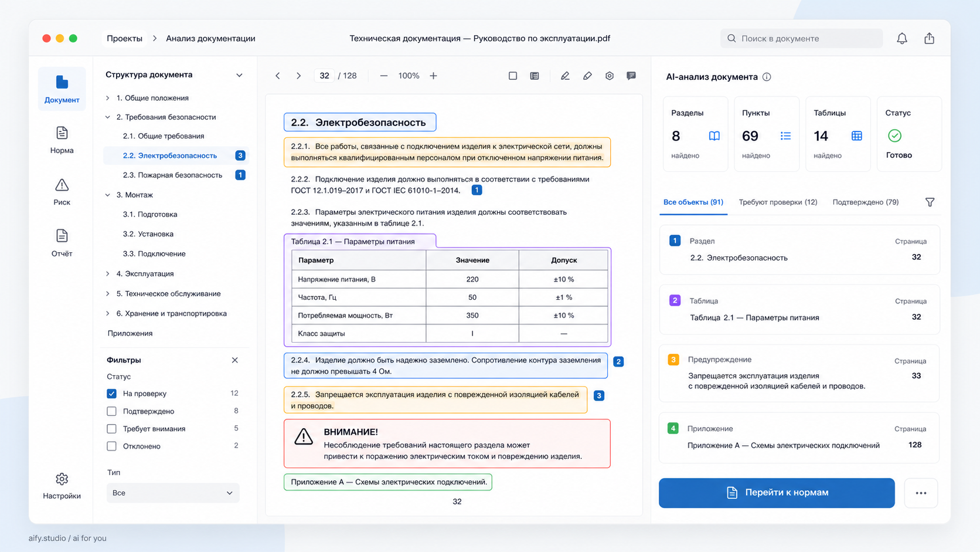The width and height of the screenshot is (980, 552).
Task: Click the book icon in Разделы card
Action: pos(714,136)
